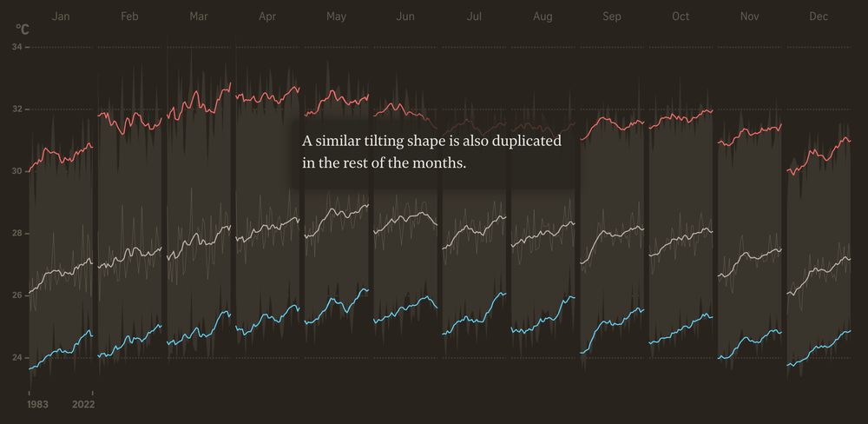This screenshot has width=868, height=424.
Task: Select the Dec month label
Action: [x=818, y=17]
